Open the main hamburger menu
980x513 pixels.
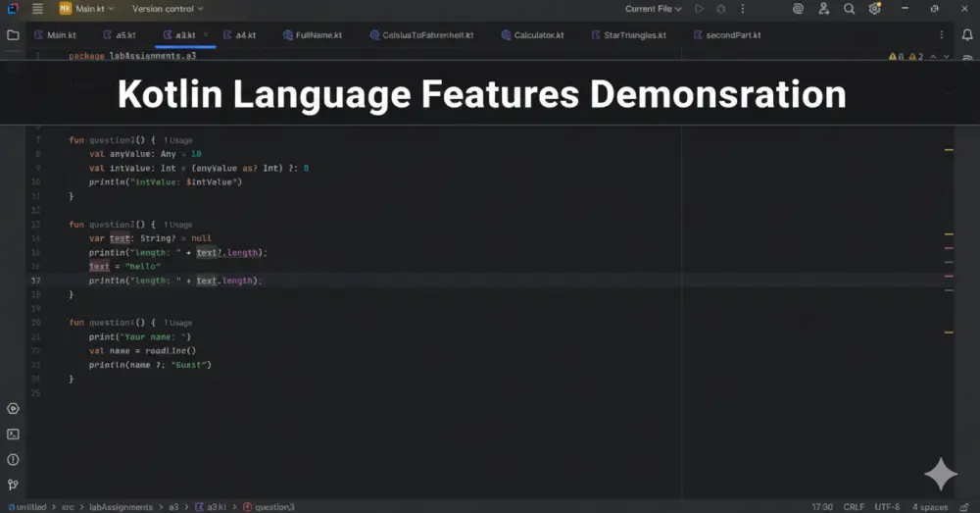[37, 9]
